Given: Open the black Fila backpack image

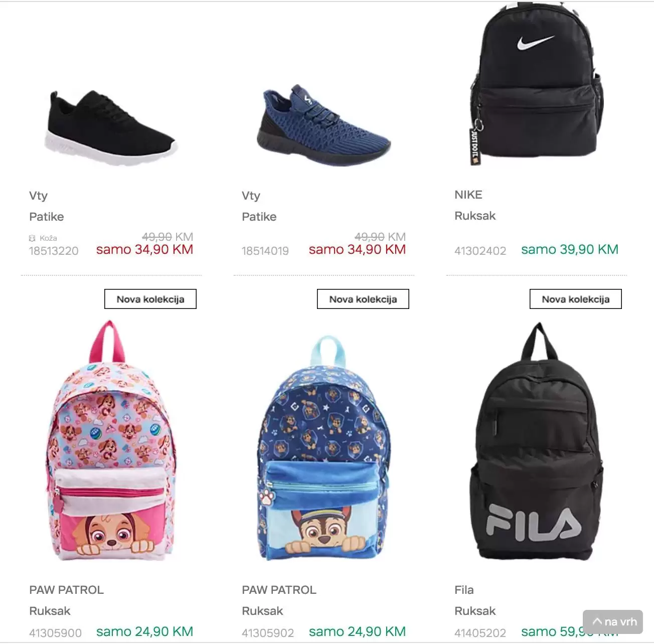Looking at the screenshot, I should (536, 441).
